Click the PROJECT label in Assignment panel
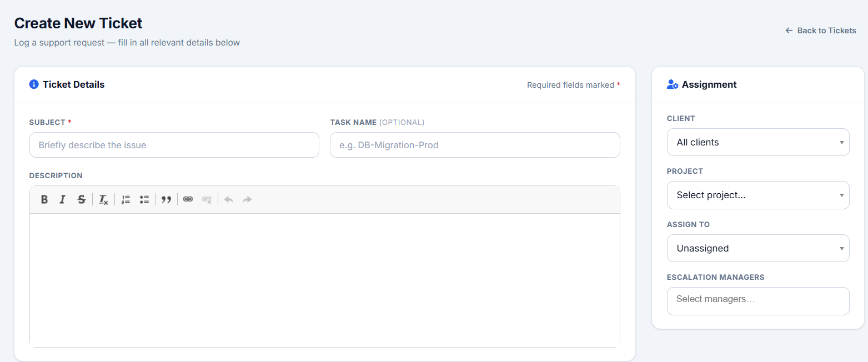The width and height of the screenshot is (868, 362). [x=685, y=171]
